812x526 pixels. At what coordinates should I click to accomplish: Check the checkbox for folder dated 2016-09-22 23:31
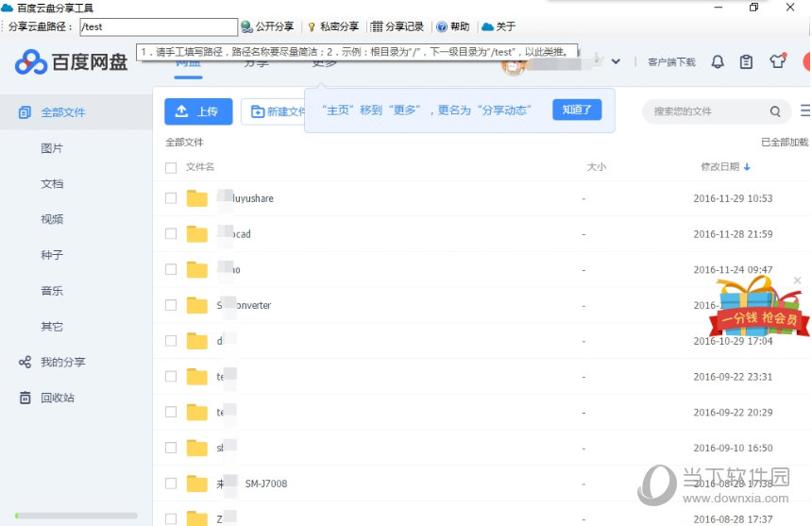point(171,377)
